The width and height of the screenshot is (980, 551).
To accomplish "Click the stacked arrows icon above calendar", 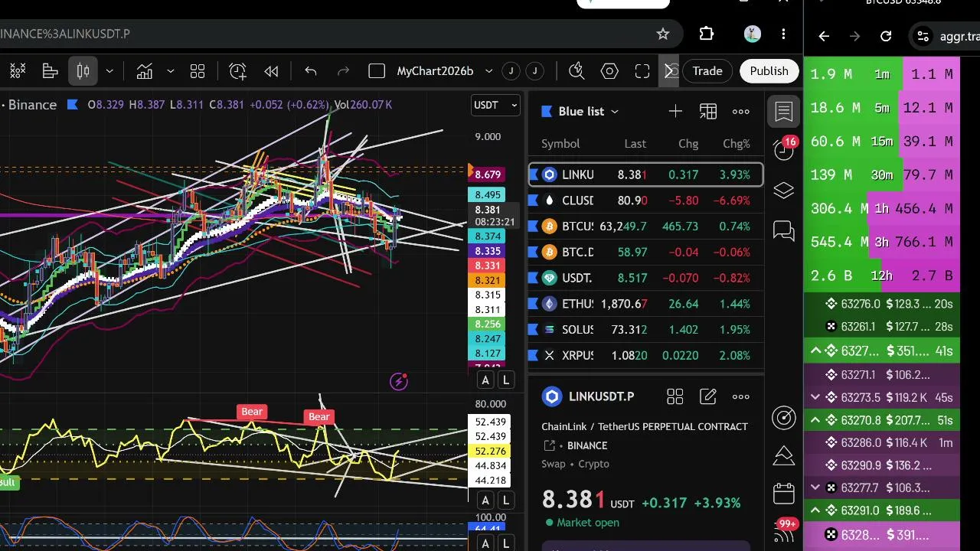I will click(784, 455).
